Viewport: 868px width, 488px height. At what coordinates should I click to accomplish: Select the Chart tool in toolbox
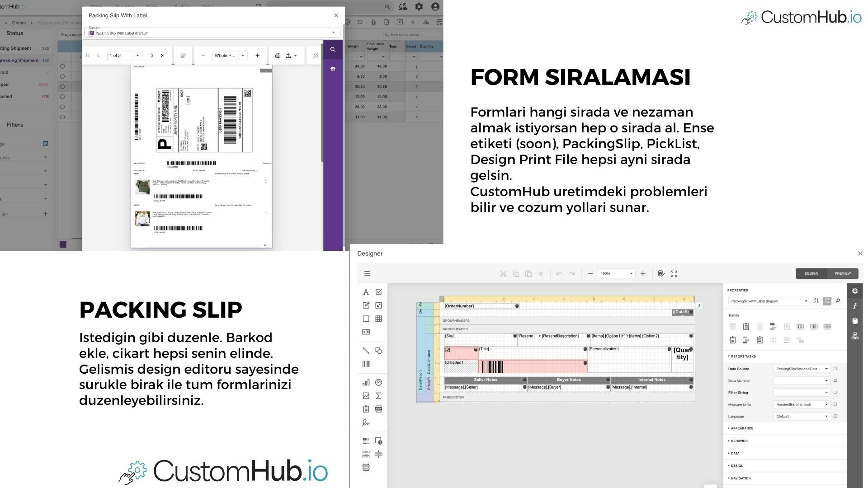pos(366,383)
